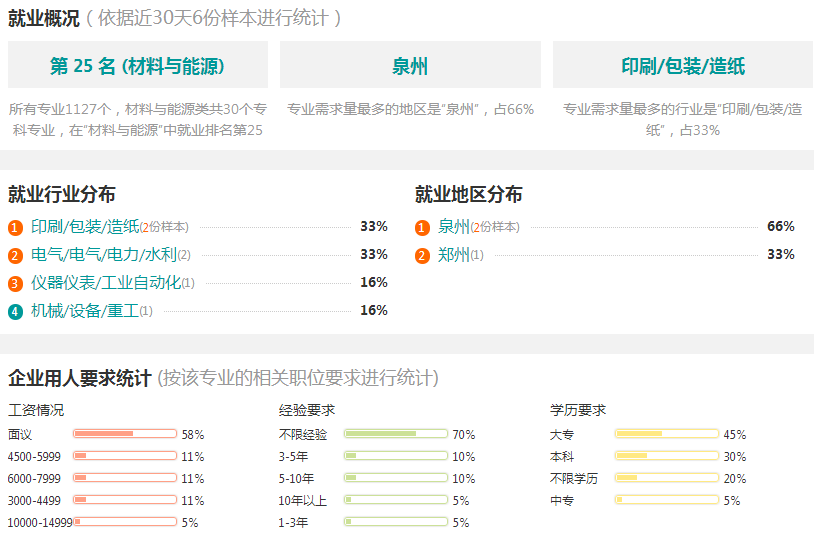The height and width of the screenshot is (535, 814).
Task: Click the 3000-4499 salary bar
Action: point(125,500)
